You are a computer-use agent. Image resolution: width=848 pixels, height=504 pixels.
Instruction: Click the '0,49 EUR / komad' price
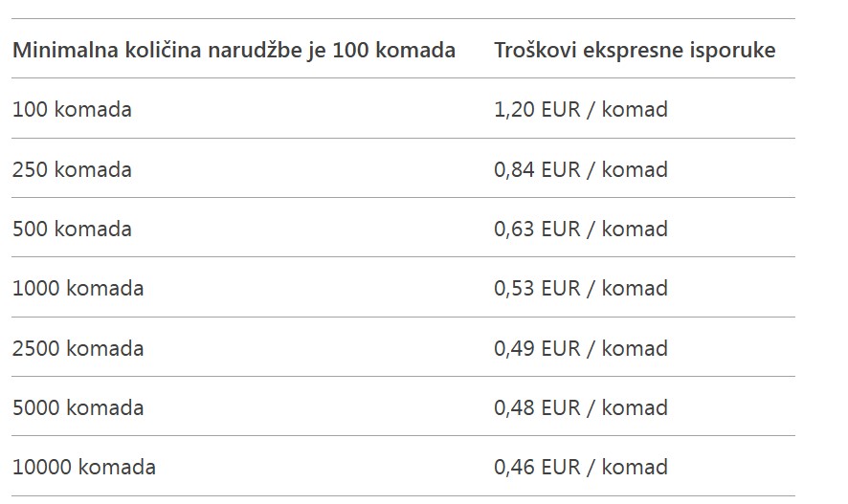tap(580, 348)
